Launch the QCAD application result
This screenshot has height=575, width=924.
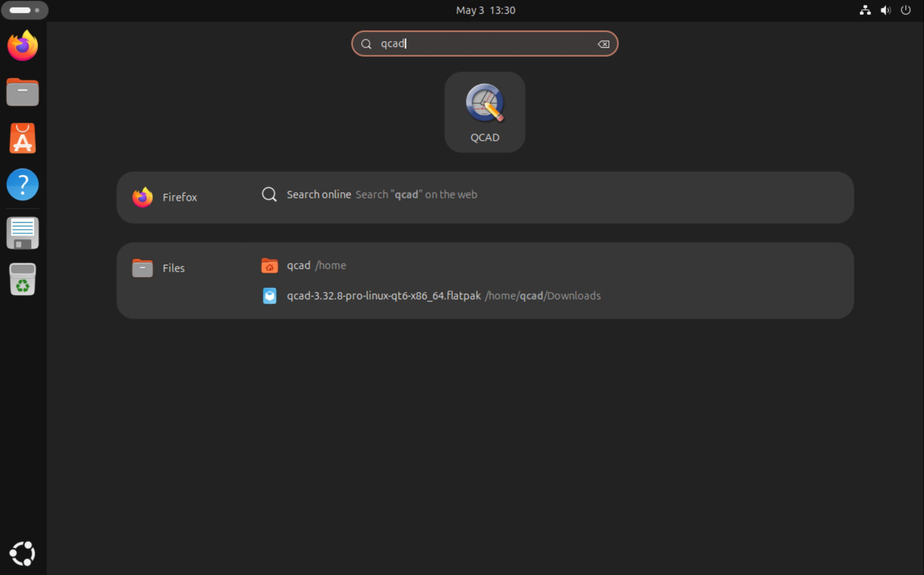[485, 112]
